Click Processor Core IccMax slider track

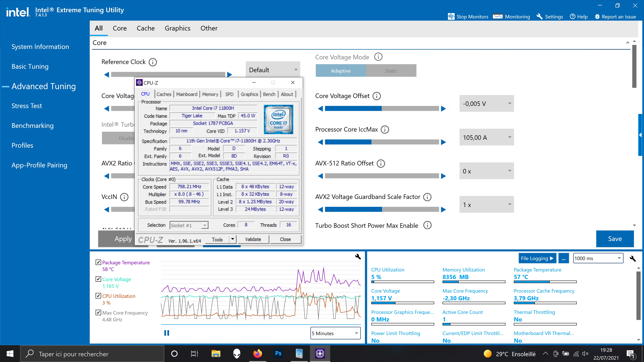click(382, 142)
